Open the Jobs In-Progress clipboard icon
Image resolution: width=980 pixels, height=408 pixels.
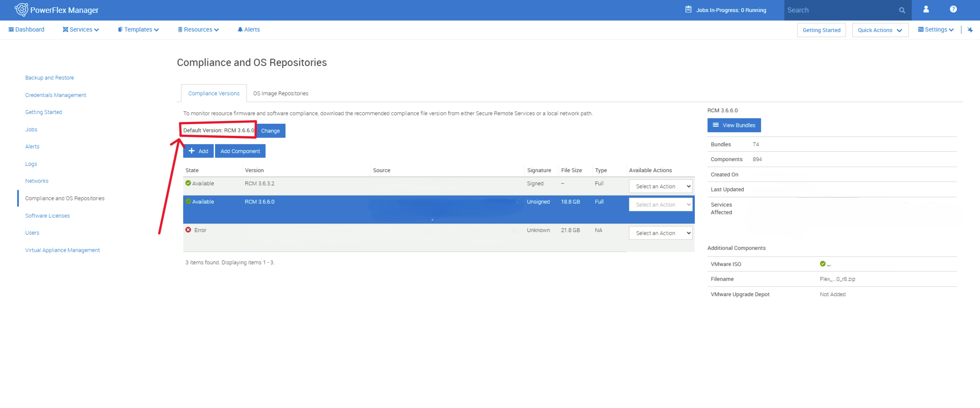click(688, 9)
